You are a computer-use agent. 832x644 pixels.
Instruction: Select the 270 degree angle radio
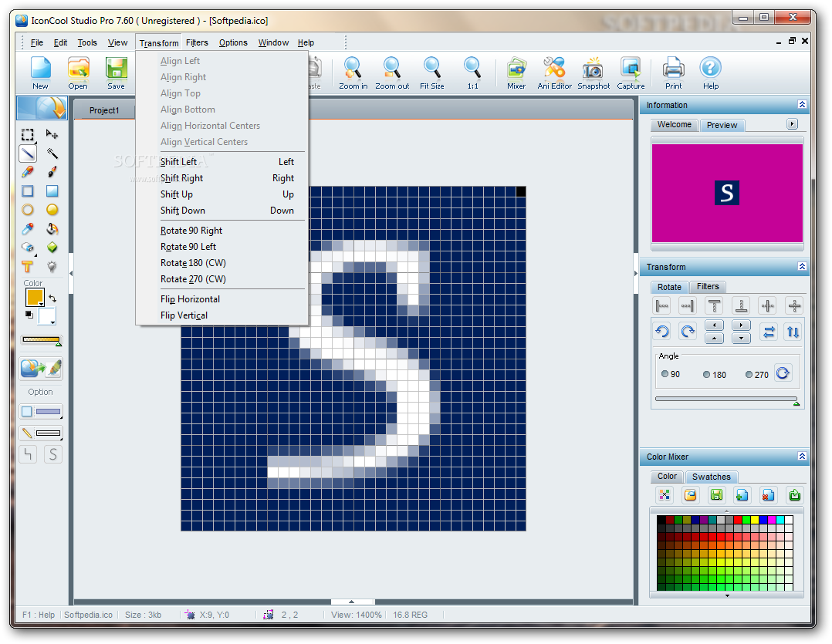(749, 375)
